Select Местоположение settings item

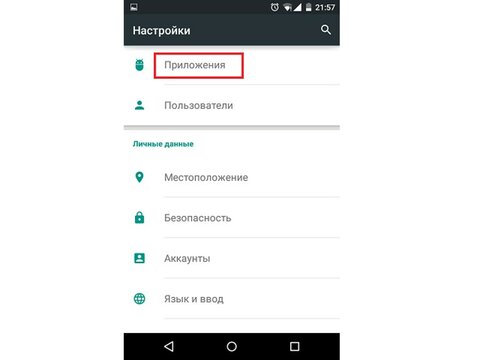[232, 177]
